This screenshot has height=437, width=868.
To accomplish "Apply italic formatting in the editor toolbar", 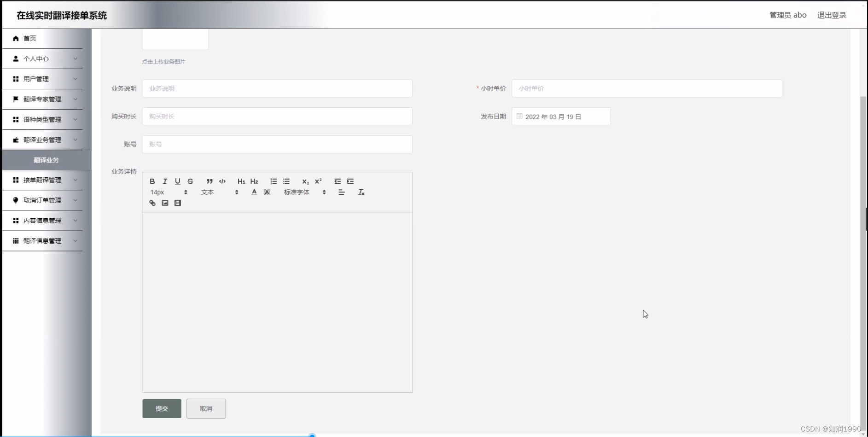I will point(164,181).
